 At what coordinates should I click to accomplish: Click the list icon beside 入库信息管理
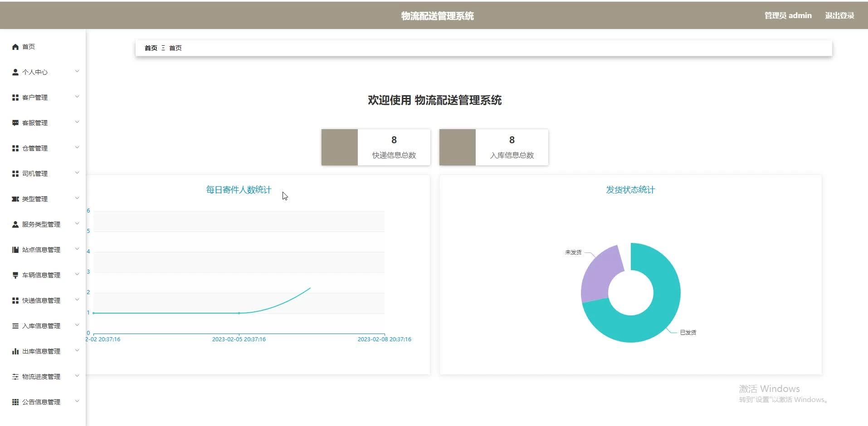(x=15, y=326)
